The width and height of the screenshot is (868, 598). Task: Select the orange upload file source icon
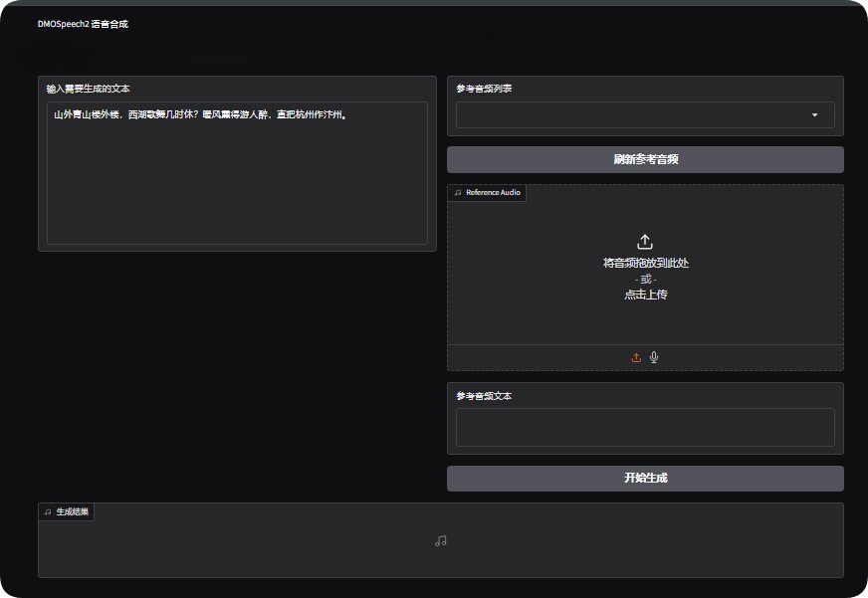(x=636, y=358)
